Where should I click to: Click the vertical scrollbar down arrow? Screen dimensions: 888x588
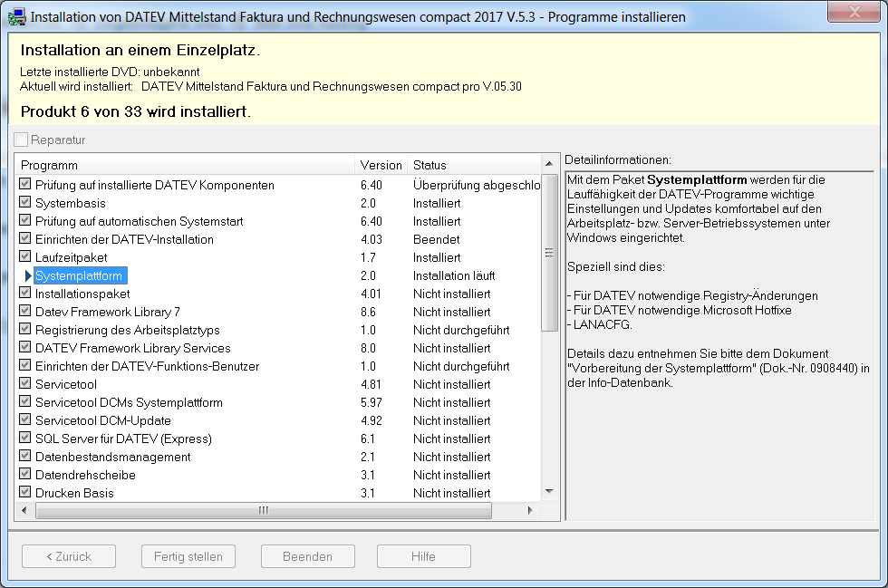pyautogui.click(x=549, y=492)
